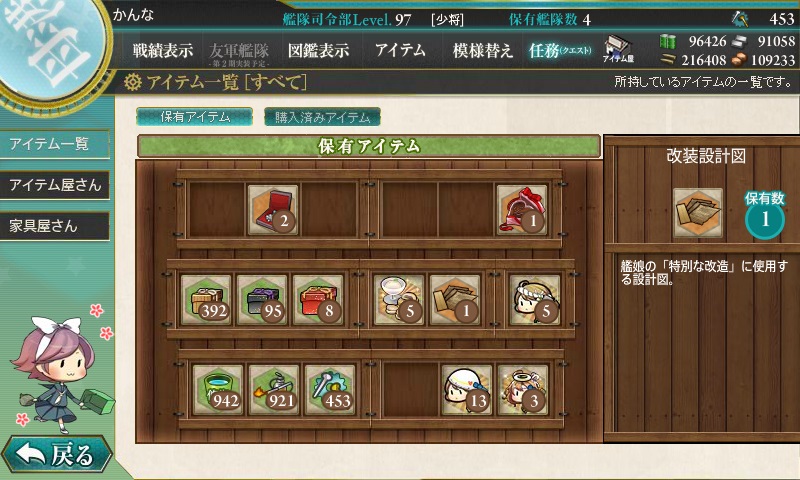The image size is (800, 480).
Task: Open the 任務(クエスト) menu
Action: tap(560, 50)
